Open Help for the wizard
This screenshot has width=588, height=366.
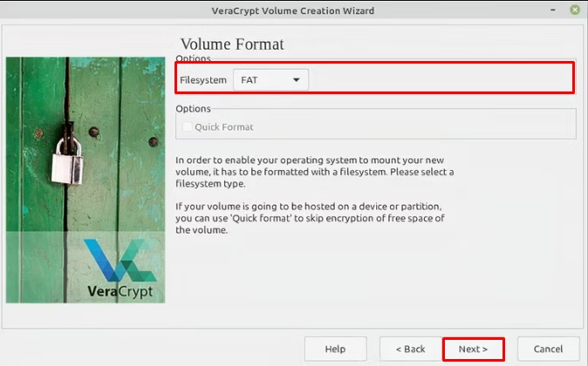pos(335,349)
